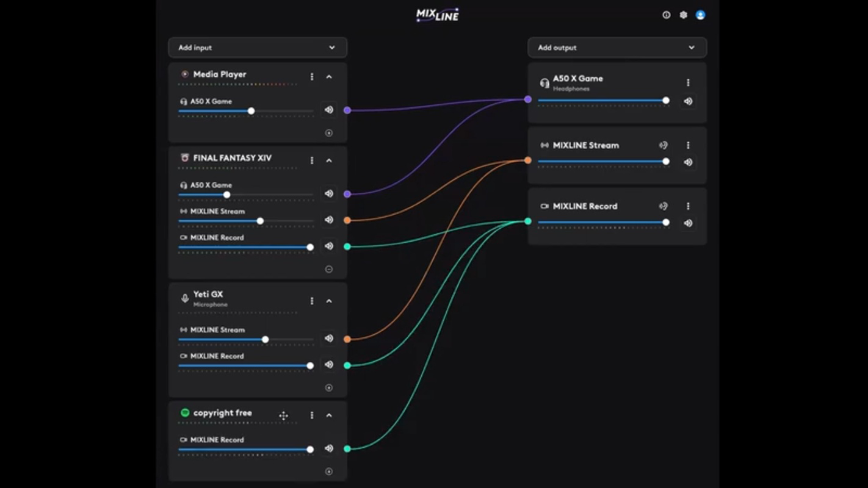Open the settings gear icon
868x488 pixels.
tap(683, 15)
